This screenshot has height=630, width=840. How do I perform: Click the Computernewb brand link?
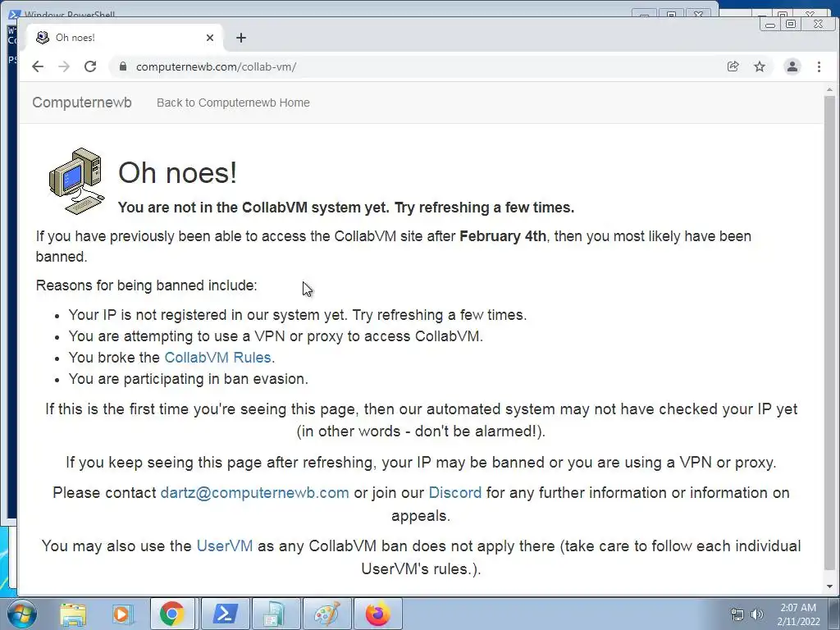(82, 103)
